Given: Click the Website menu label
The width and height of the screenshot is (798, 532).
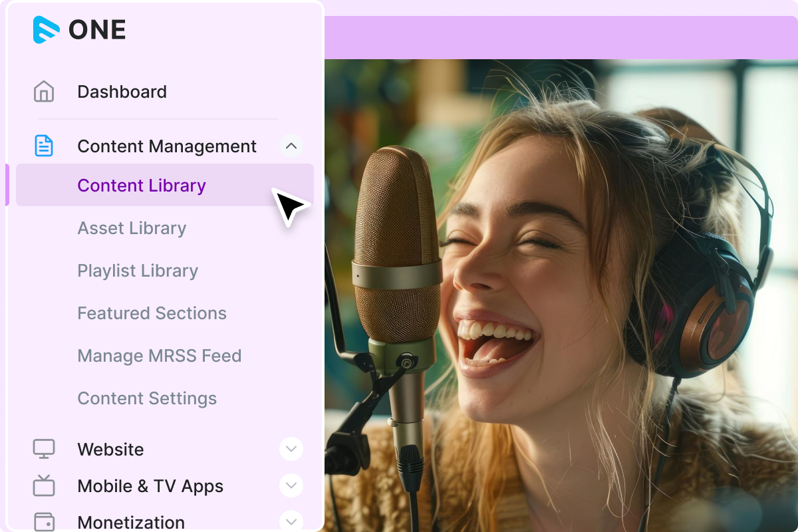Looking at the screenshot, I should 110,450.
